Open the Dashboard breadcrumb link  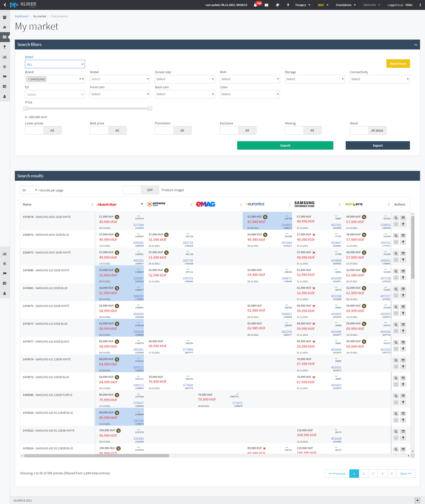point(21,16)
